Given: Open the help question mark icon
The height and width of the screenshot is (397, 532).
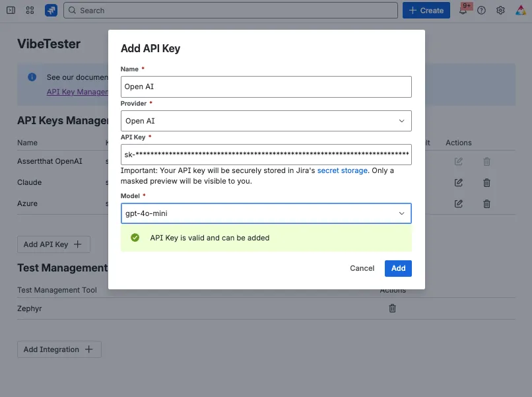Looking at the screenshot, I should [481, 10].
